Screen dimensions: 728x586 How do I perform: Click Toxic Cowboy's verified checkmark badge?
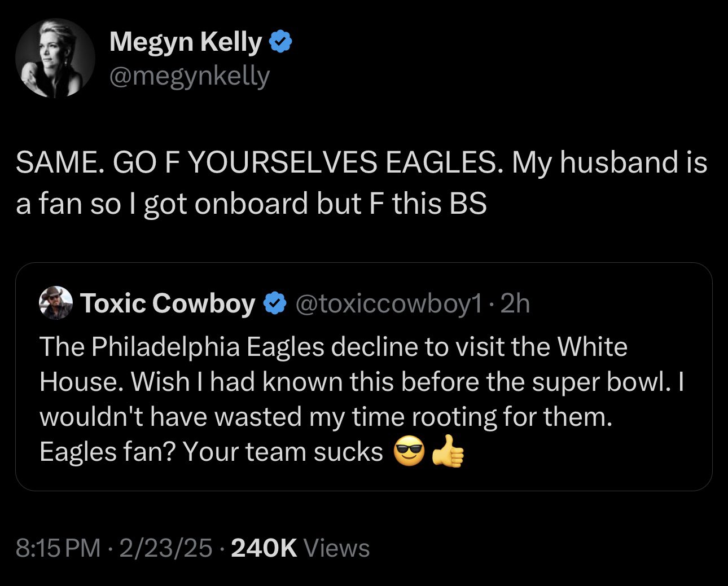pyautogui.click(x=274, y=303)
